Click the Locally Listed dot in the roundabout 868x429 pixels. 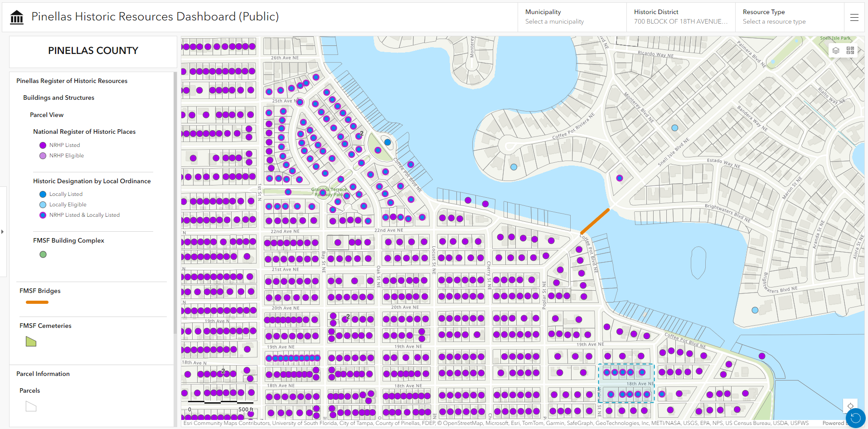pyautogui.click(x=388, y=142)
